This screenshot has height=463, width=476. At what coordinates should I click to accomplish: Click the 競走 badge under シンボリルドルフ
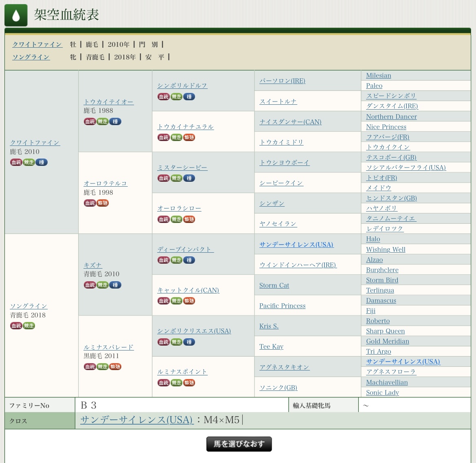point(176,97)
